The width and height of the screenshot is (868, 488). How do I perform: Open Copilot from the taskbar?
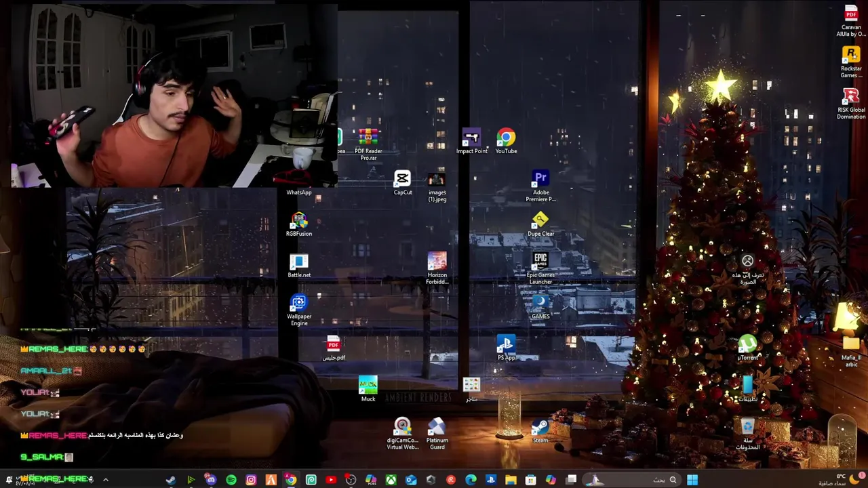coord(551,480)
